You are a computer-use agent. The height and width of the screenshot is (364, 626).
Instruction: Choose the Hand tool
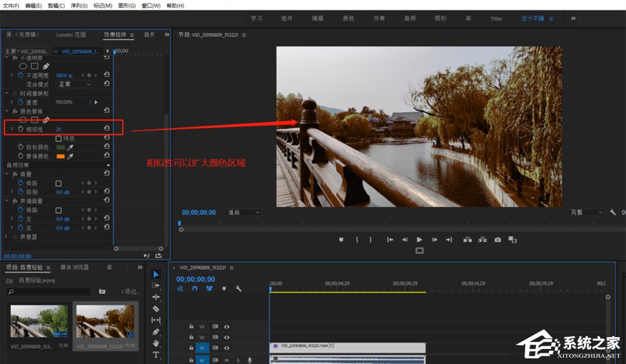pos(156,343)
